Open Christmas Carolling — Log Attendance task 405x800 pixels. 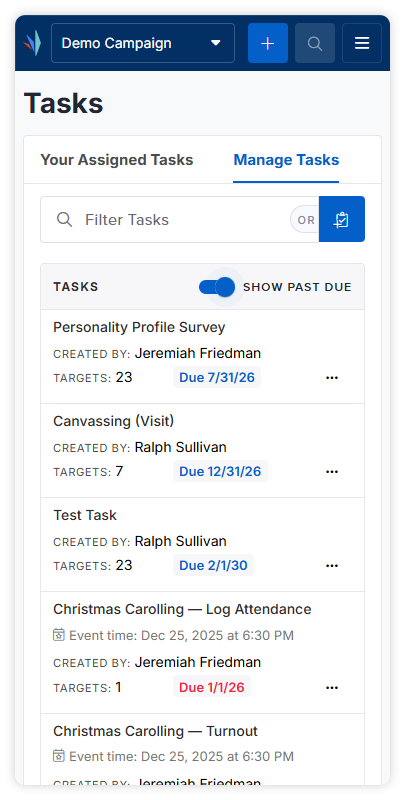pos(182,609)
